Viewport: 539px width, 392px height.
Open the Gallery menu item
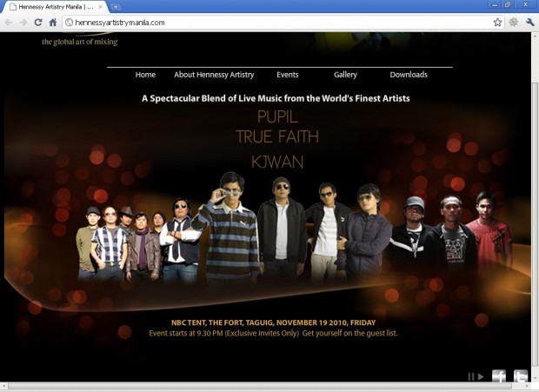(345, 75)
